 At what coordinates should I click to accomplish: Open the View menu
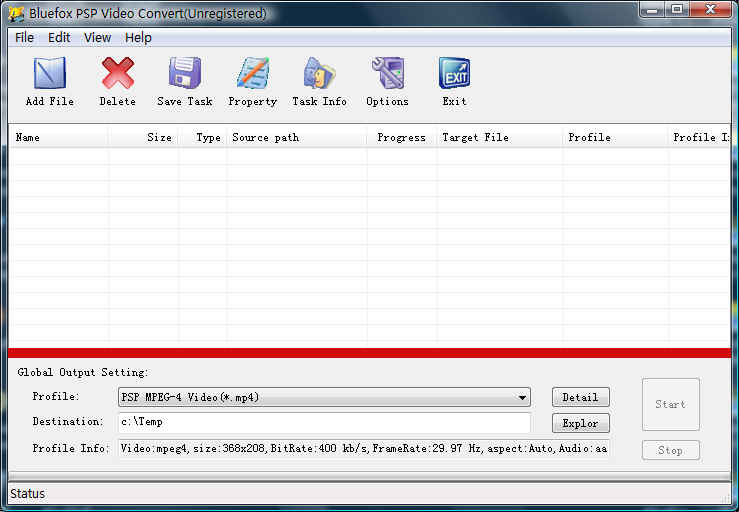(98, 38)
